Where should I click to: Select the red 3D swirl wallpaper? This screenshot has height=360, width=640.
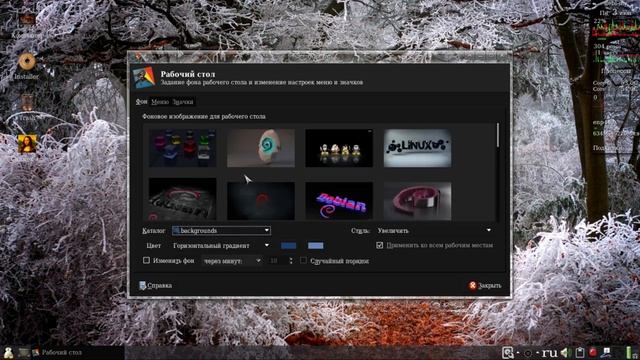[x=418, y=200]
